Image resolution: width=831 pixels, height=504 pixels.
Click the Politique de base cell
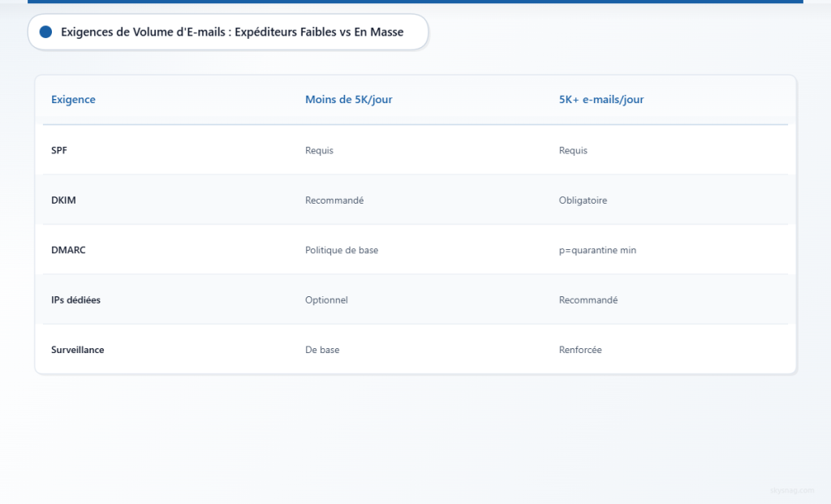pos(341,250)
